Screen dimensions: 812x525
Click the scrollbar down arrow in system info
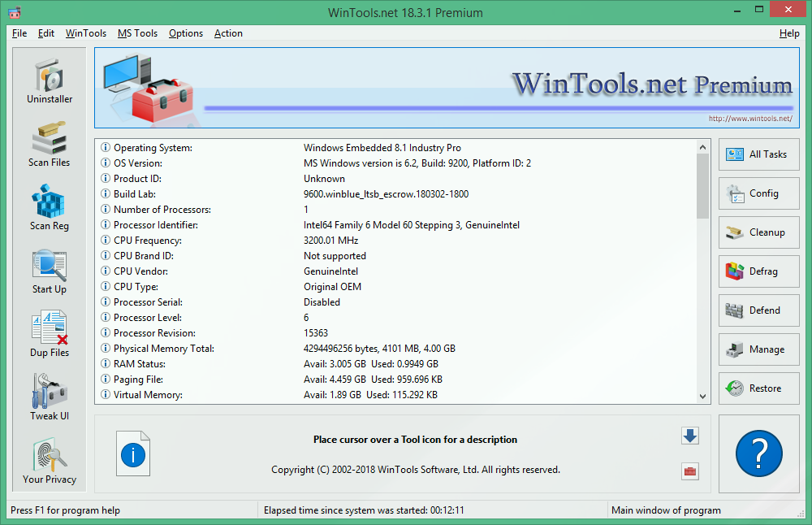coord(703,396)
